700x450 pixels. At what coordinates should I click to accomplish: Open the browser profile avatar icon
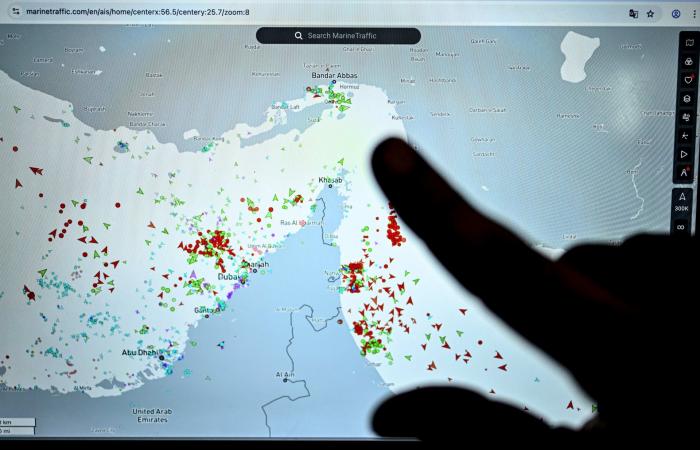676,13
